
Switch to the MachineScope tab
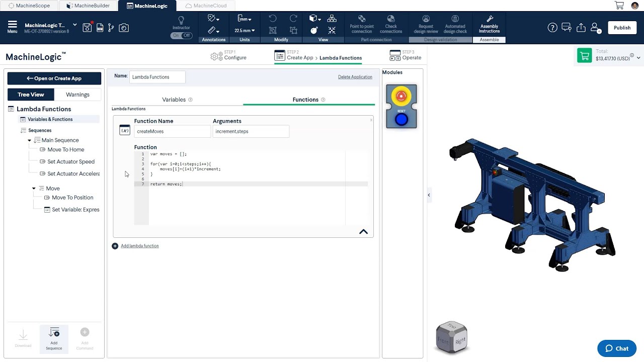(29, 6)
